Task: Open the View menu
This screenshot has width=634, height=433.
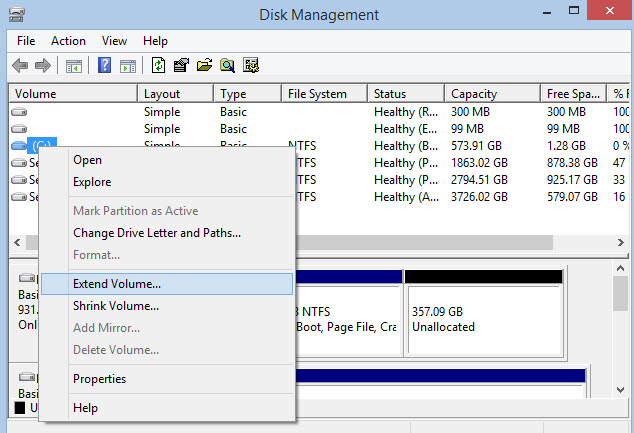Action: click(x=114, y=41)
